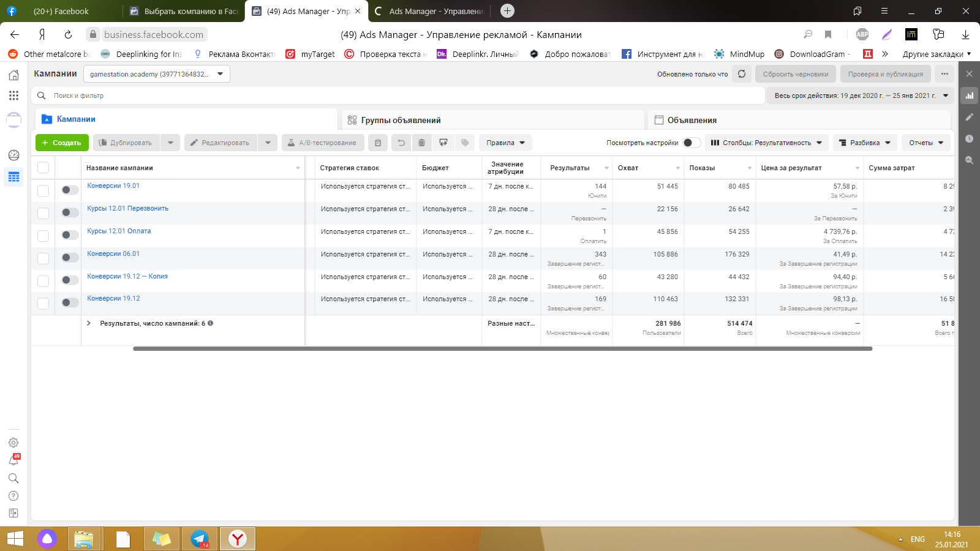The height and width of the screenshot is (551, 980).
Task: Click the clipboard discard drafts icon
Action: (x=378, y=143)
